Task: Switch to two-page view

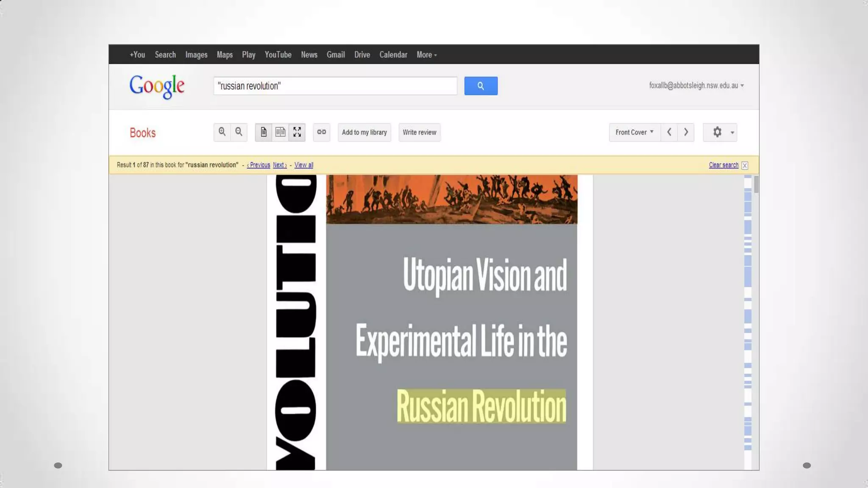Action: (x=280, y=132)
